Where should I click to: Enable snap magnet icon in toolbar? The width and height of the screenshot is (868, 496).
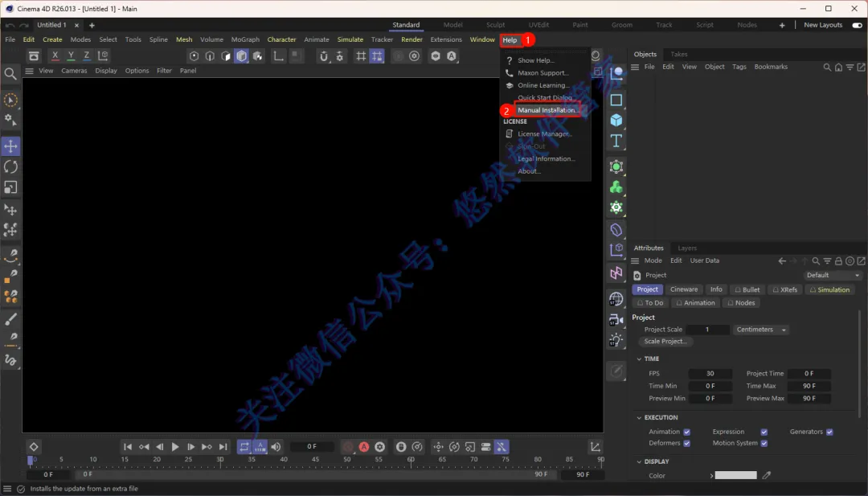(x=324, y=56)
